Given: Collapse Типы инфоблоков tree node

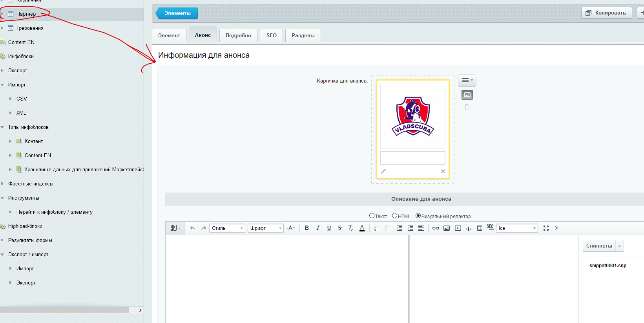Looking at the screenshot, I should tap(2, 127).
